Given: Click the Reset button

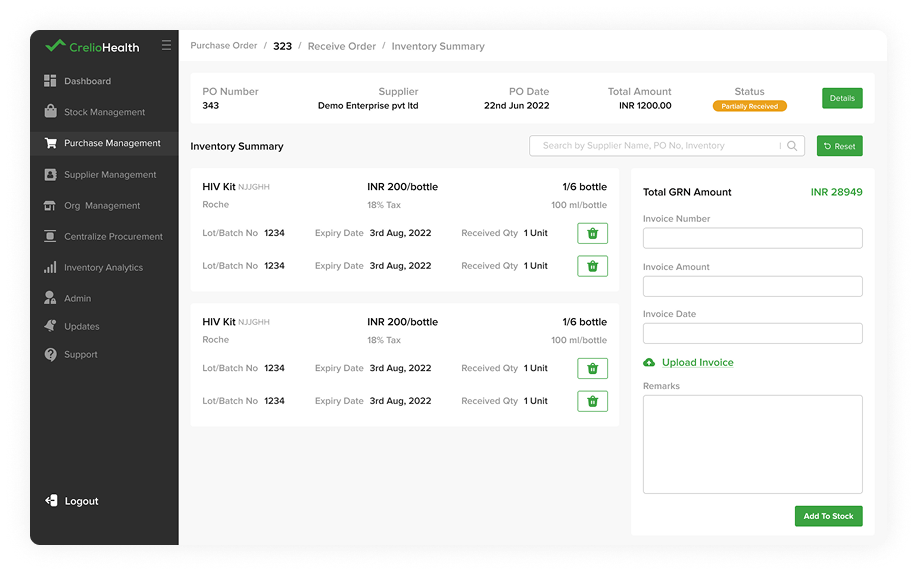Looking at the screenshot, I should click(x=840, y=146).
